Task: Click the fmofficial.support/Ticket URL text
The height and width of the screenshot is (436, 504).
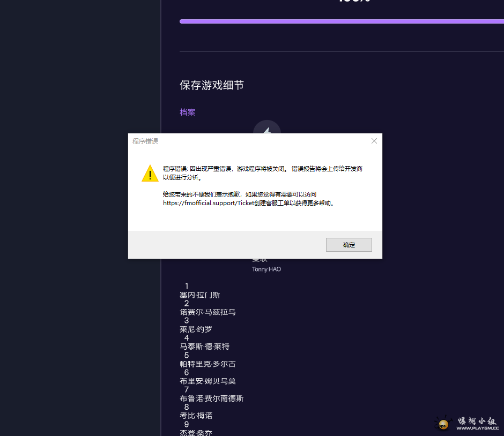Action: coord(208,203)
